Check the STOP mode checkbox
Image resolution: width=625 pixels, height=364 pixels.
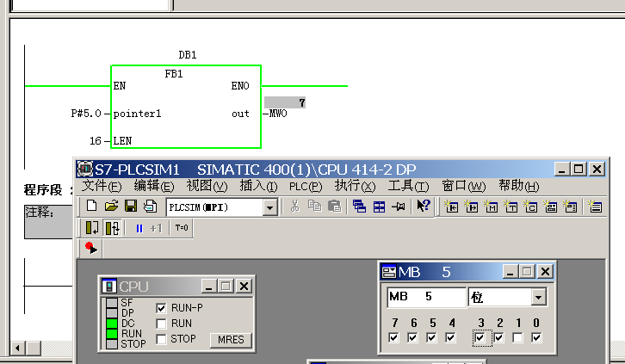click(x=161, y=339)
